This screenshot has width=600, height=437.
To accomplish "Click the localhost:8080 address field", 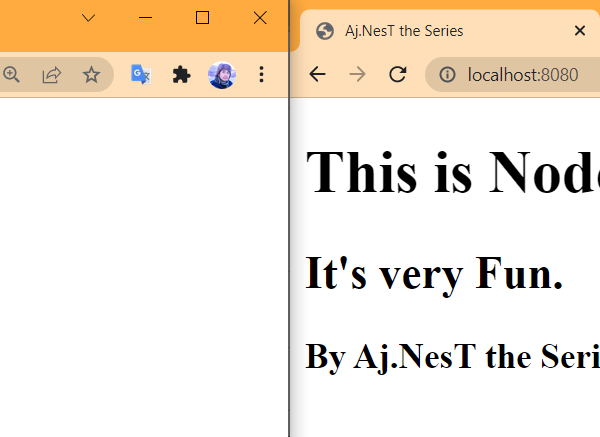I will [523, 74].
